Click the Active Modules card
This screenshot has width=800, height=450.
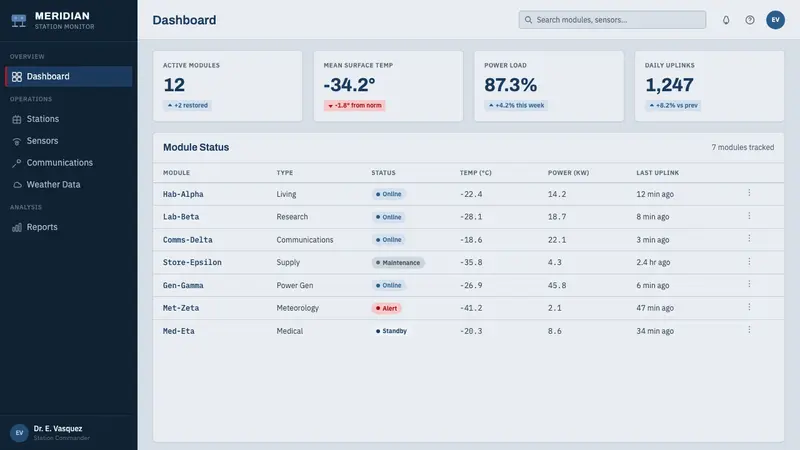[228, 86]
